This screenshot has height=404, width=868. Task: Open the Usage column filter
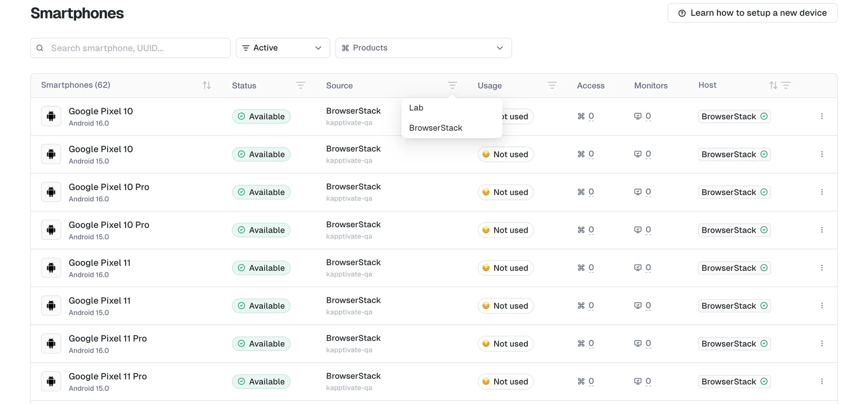[552, 85]
